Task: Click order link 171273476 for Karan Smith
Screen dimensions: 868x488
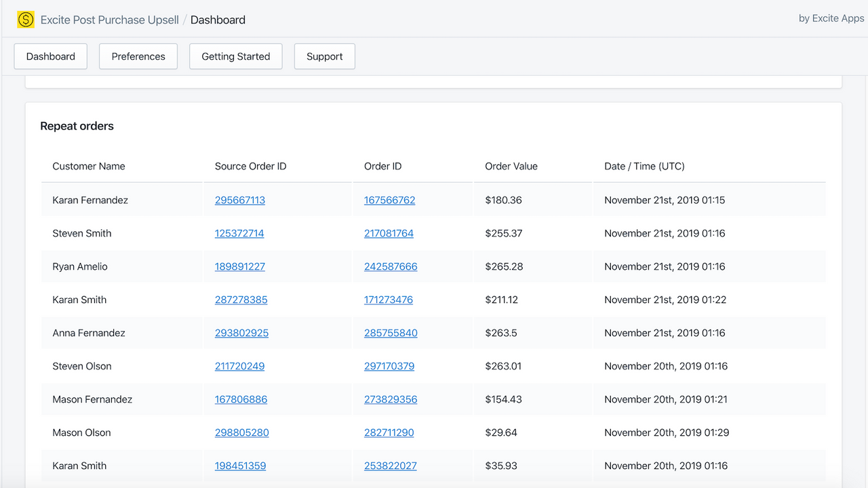Action: point(388,300)
